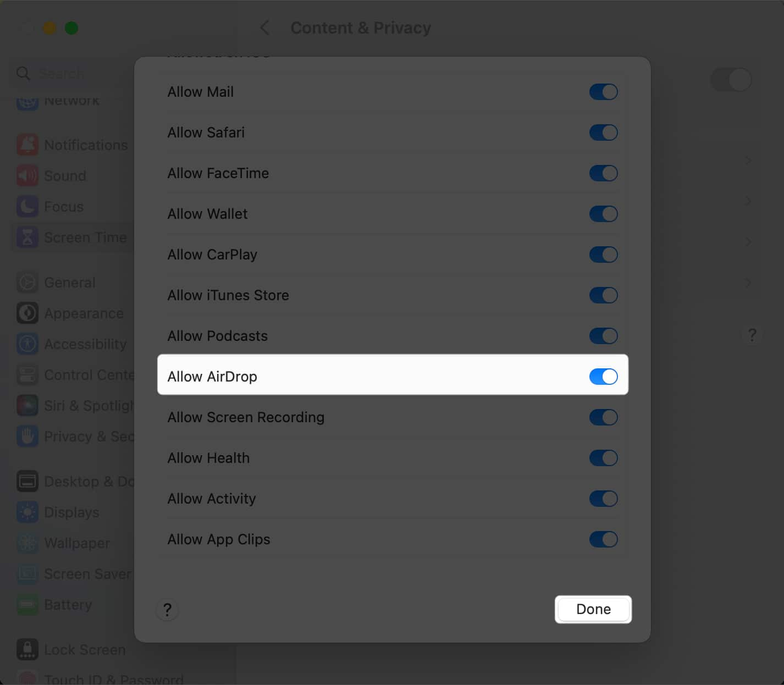The width and height of the screenshot is (784, 685).
Task: Disable the Allow Safari switch
Action: tap(603, 132)
